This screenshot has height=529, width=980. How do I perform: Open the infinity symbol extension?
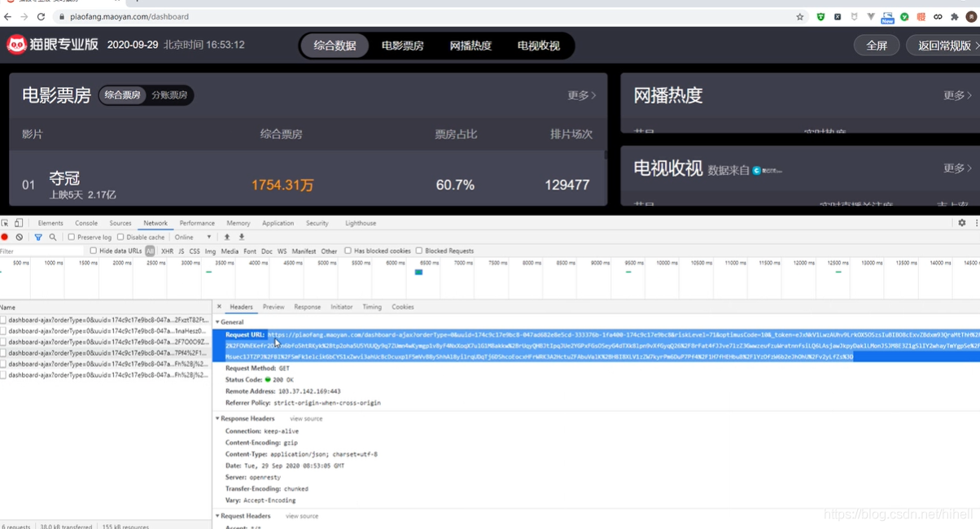pyautogui.click(x=938, y=16)
